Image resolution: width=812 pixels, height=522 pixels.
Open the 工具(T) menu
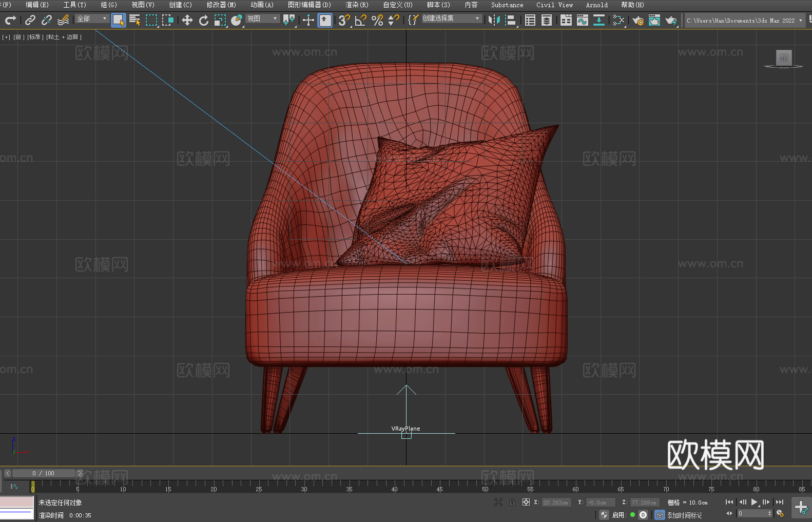74,5
